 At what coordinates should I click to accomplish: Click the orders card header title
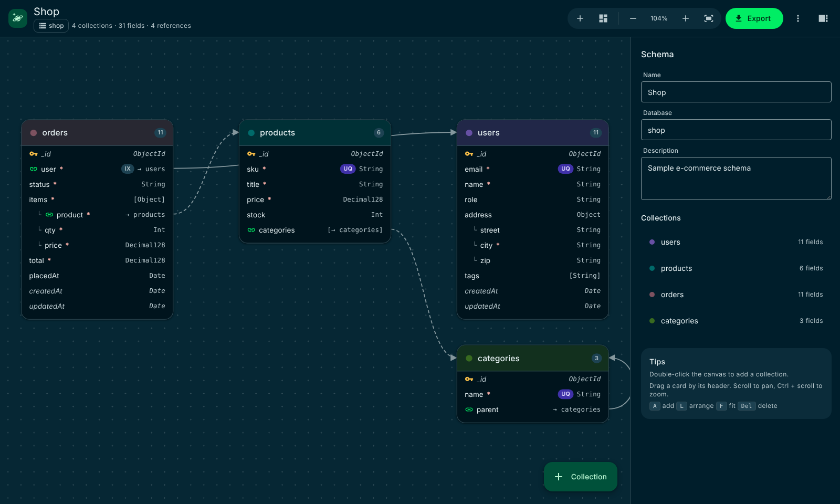pos(55,133)
